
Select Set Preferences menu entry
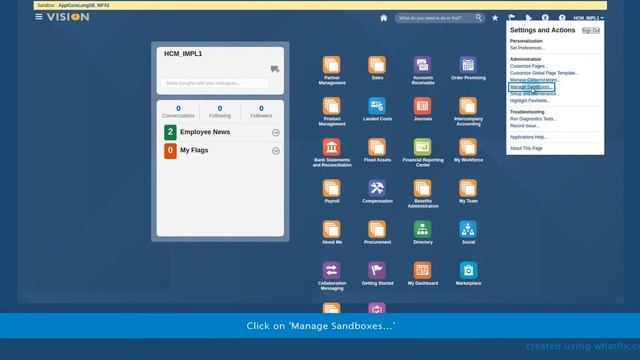click(527, 48)
